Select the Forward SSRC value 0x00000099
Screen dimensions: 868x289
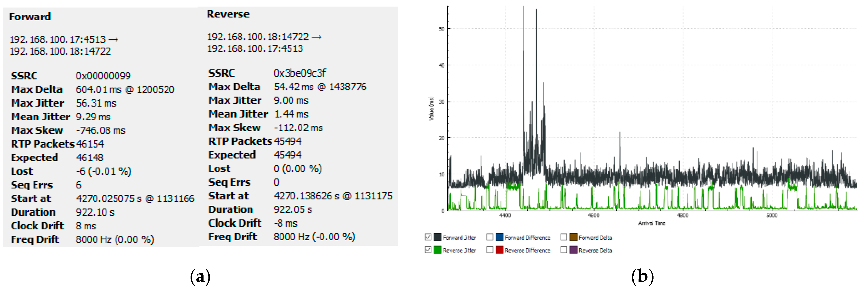[103, 76]
